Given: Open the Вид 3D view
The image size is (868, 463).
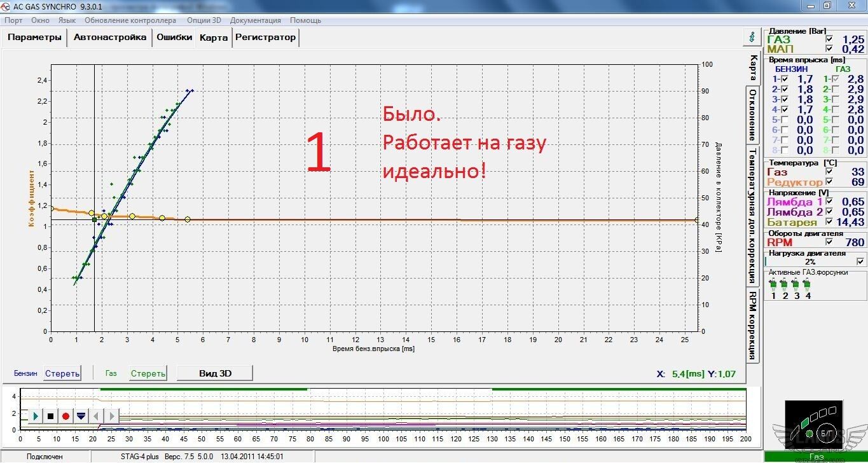Looking at the screenshot, I should 215,373.
